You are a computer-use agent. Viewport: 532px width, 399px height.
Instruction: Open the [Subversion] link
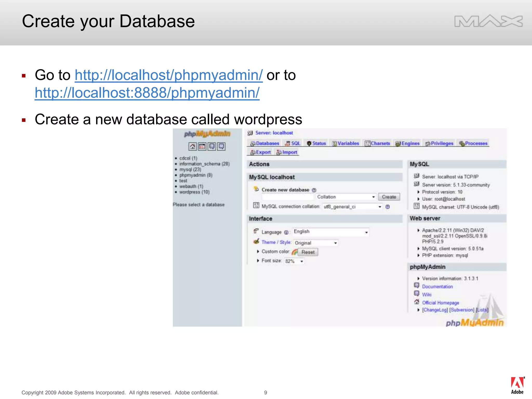(x=462, y=310)
